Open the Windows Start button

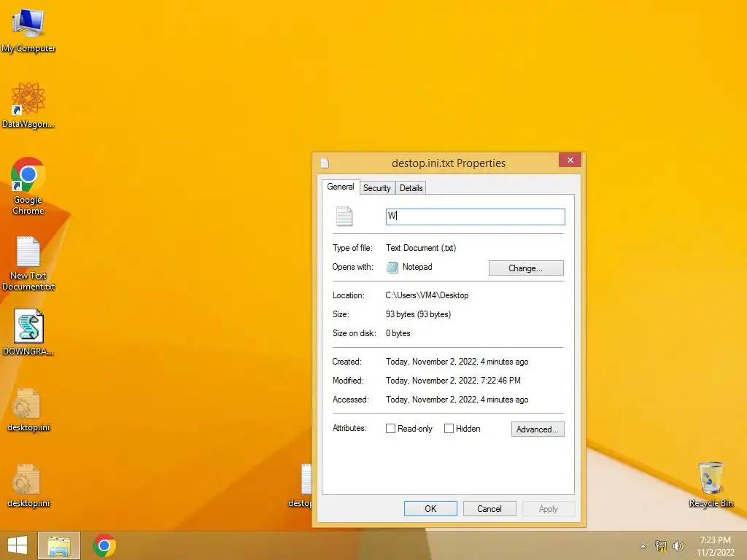tap(18, 545)
